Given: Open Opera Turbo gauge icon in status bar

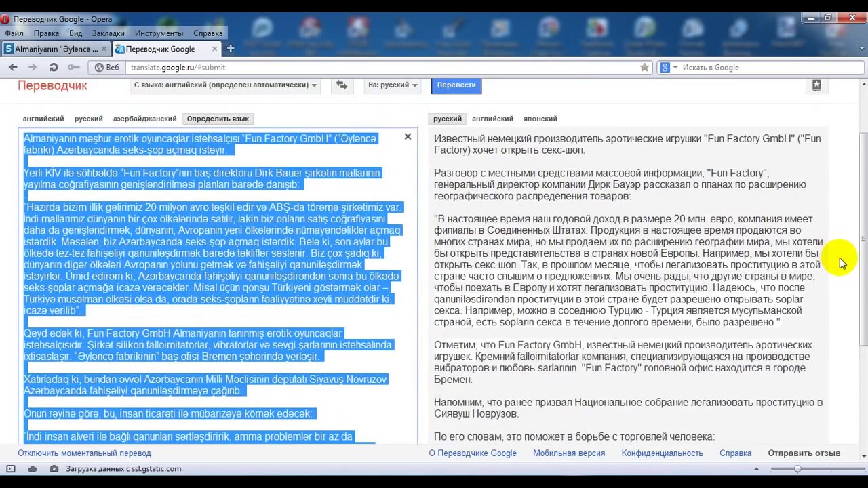Looking at the screenshot, I should coord(54,468).
